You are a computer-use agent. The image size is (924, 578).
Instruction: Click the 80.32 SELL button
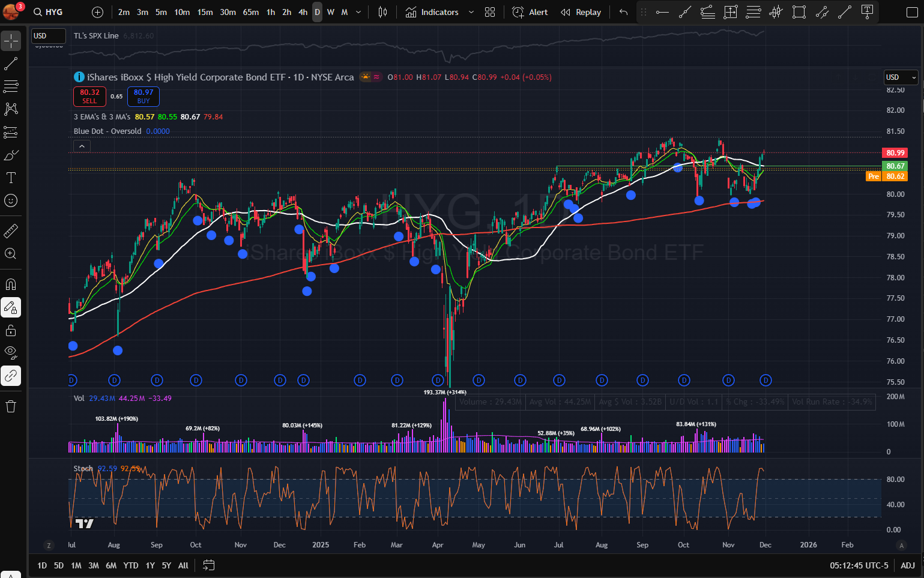point(89,96)
